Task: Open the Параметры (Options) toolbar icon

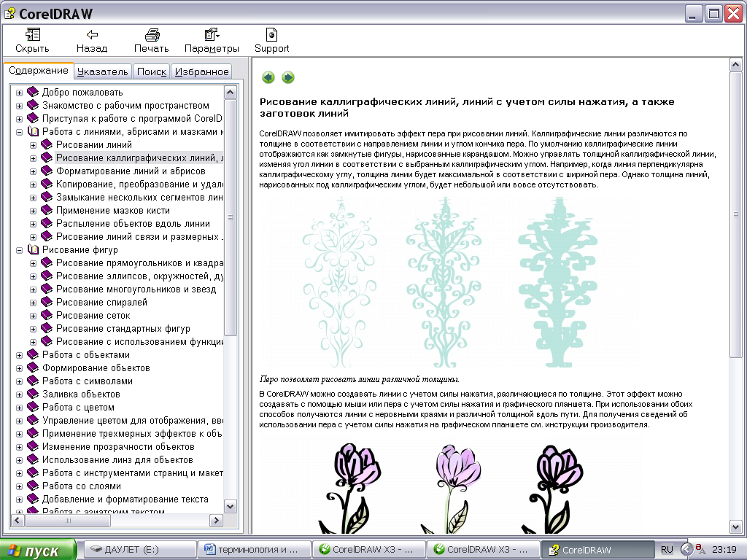Action: tap(212, 35)
